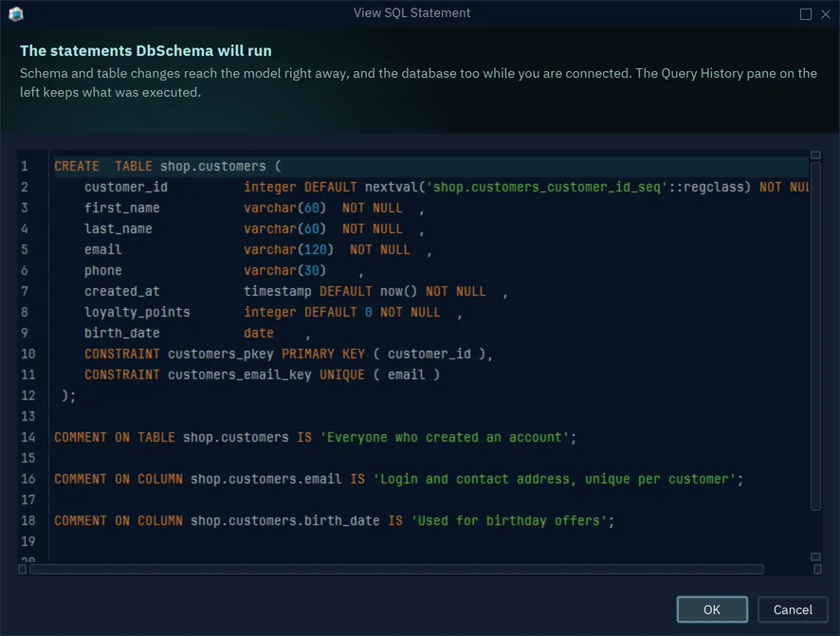840x636 pixels.
Task: Click the 'customer_id' column name on line 2
Action: (126, 187)
